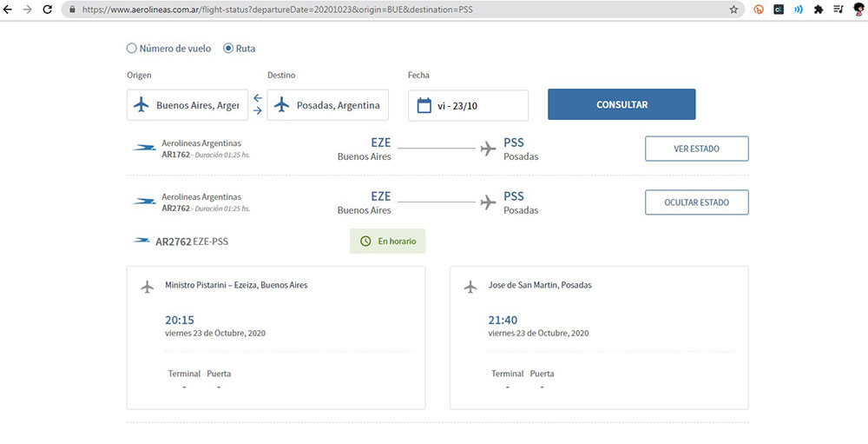The height and width of the screenshot is (444, 868).
Task: Open the Fecha date picker showing vi - 23/10
Action: coord(469,105)
